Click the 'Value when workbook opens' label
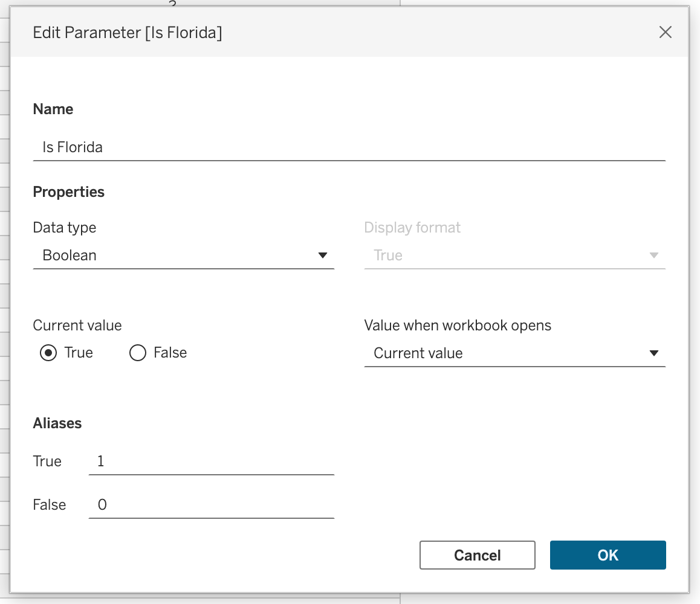This screenshot has height=604, width=700. [458, 326]
